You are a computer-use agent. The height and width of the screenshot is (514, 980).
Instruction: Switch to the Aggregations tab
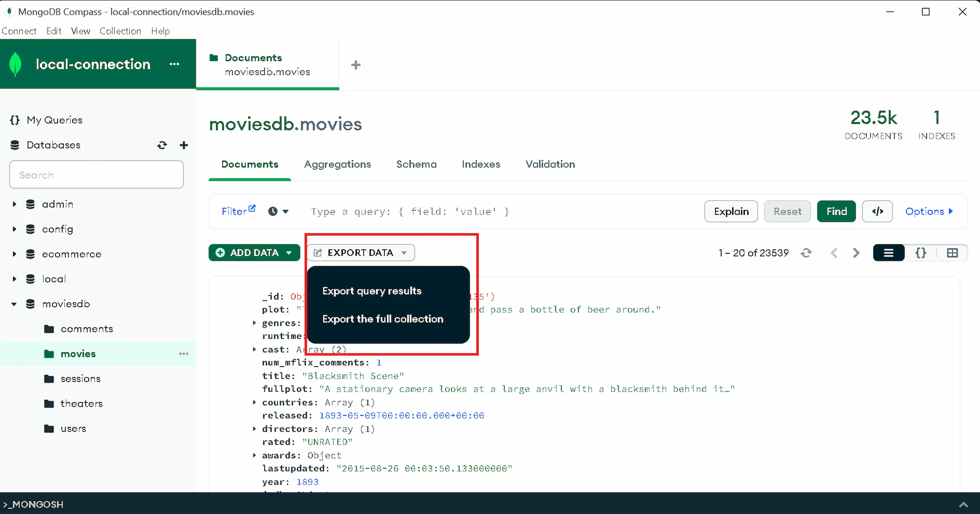[x=337, y=164]
